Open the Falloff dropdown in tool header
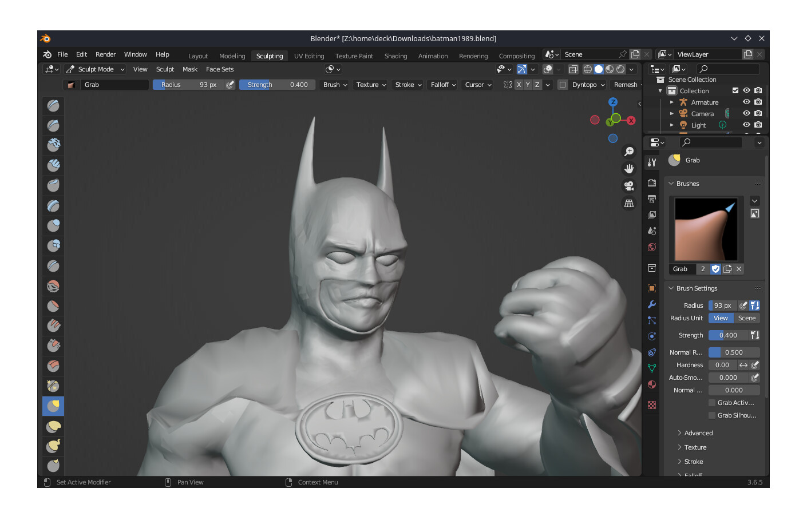 443,85
